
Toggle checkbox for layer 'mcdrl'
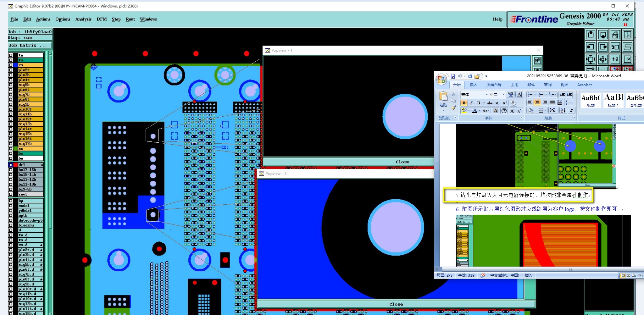[x=11, y=206]
